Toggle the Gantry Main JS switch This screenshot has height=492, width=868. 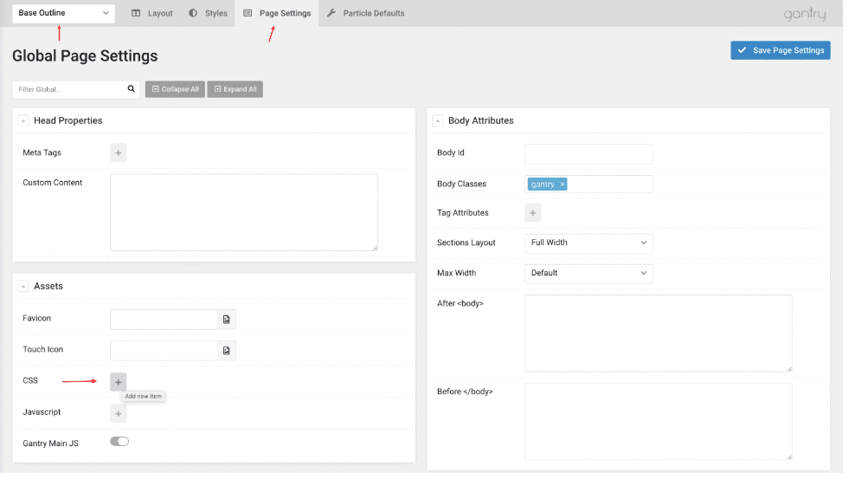(x=119, y=442)
